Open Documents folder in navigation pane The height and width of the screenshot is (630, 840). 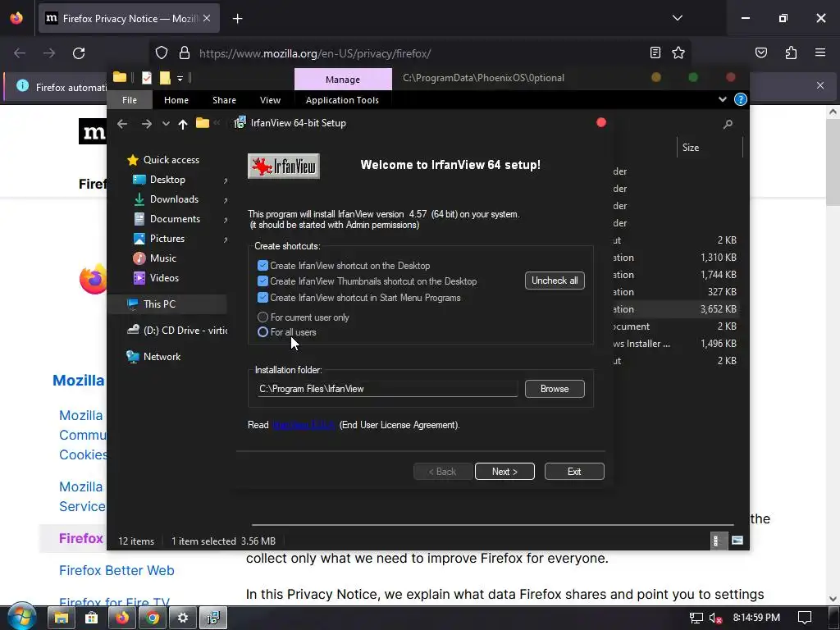coord(167,218)
